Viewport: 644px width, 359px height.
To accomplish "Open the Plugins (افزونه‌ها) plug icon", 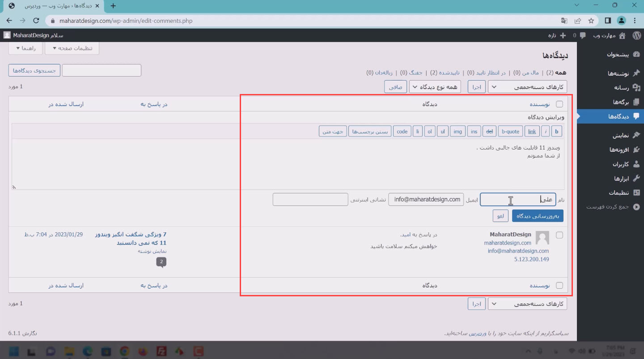I will (x=636, y=150).
